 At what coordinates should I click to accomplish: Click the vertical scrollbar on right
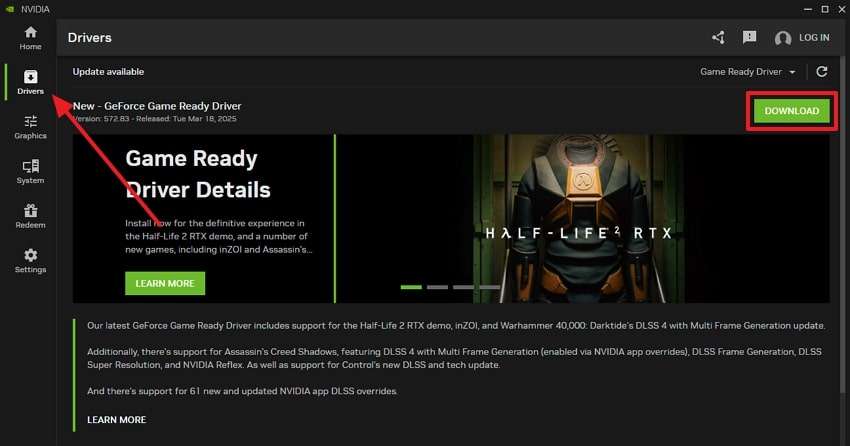pyautogui.click(x=843, y=225)
